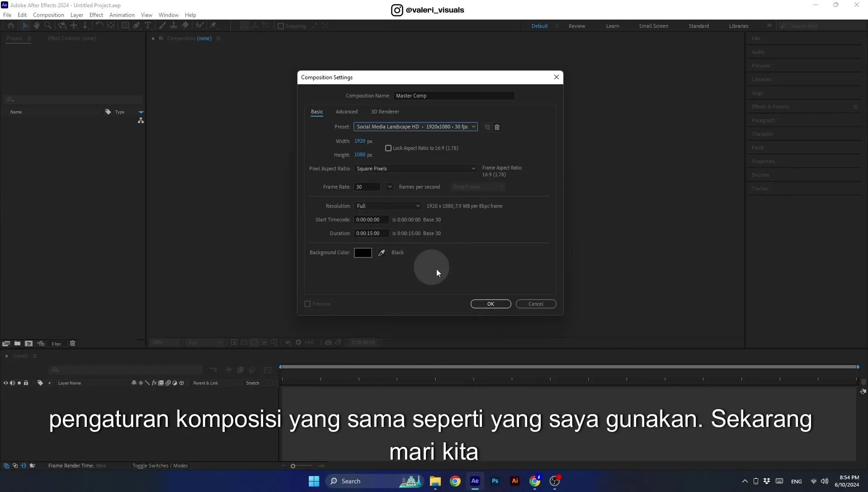Open the frame rate dropdown arrow
The width and height of the screenshot is (868, 492).
pos(390,187)
